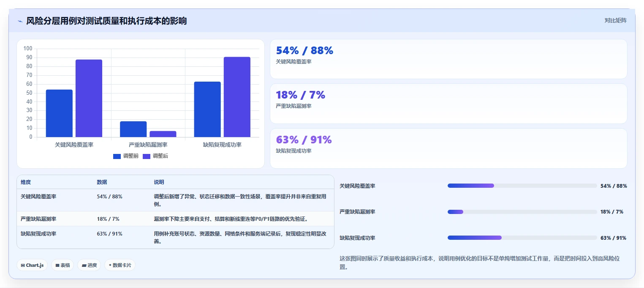This screenshot has height=288, width=644.
Task: Click the 关键风险覆盖率 progress bar
Action: 522,186
